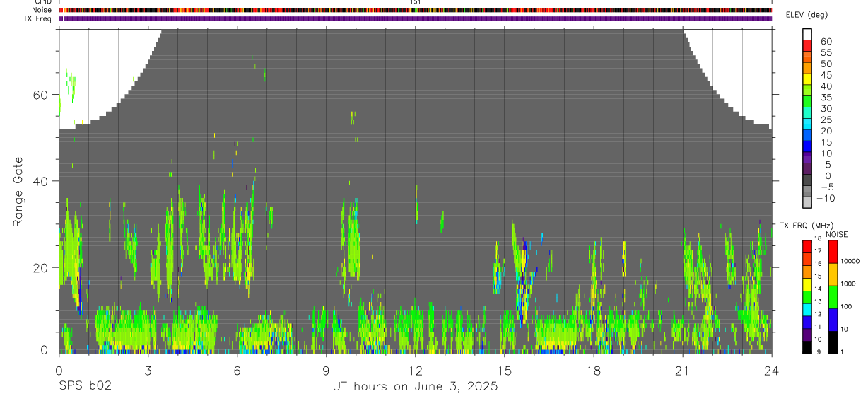Click the ELEV legend value "45"
Image resolution: width=868 pixels, height=401 pixels.
[826, 75]
